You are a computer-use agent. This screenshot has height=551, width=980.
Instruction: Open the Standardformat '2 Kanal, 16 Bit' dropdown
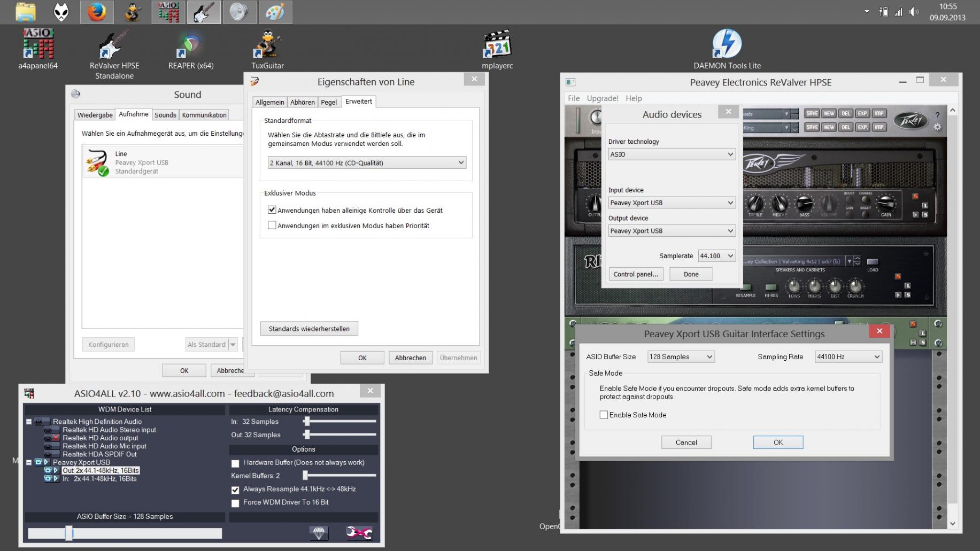pyautogui.click(x=367, y=162)
